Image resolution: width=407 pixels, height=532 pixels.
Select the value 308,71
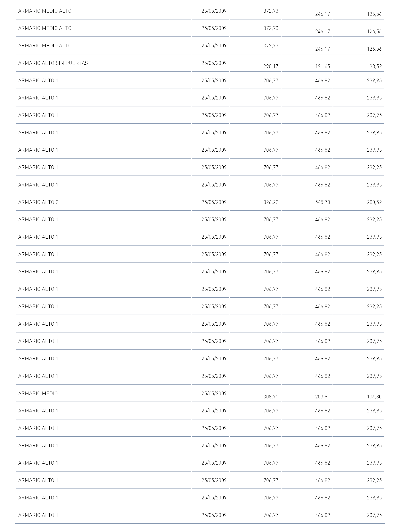(x=271, y=397)
